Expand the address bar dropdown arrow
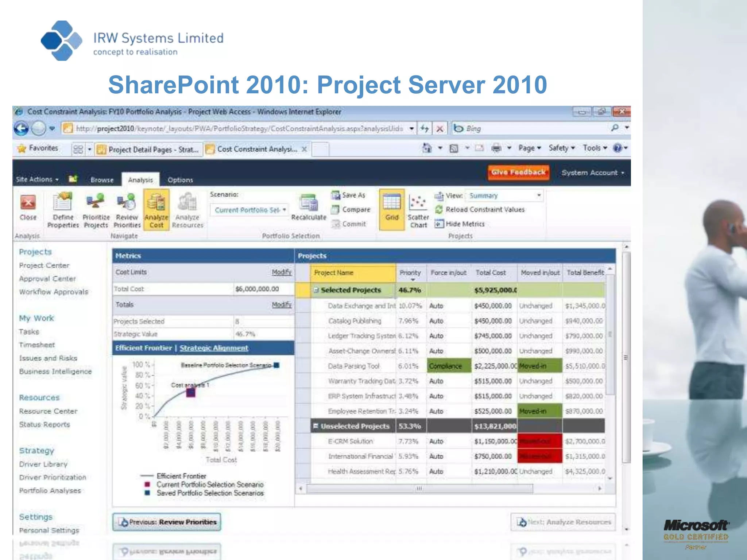 [x=411, y=128]
